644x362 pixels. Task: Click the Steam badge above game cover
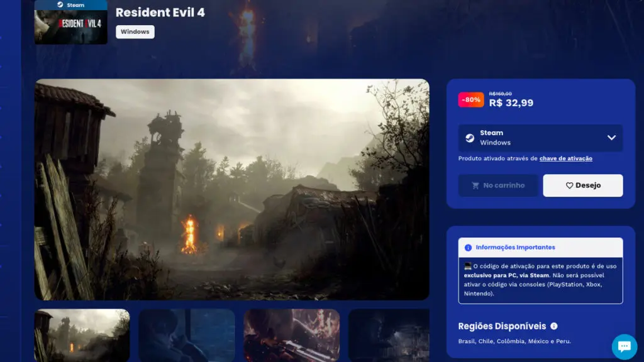pos(70,5)
